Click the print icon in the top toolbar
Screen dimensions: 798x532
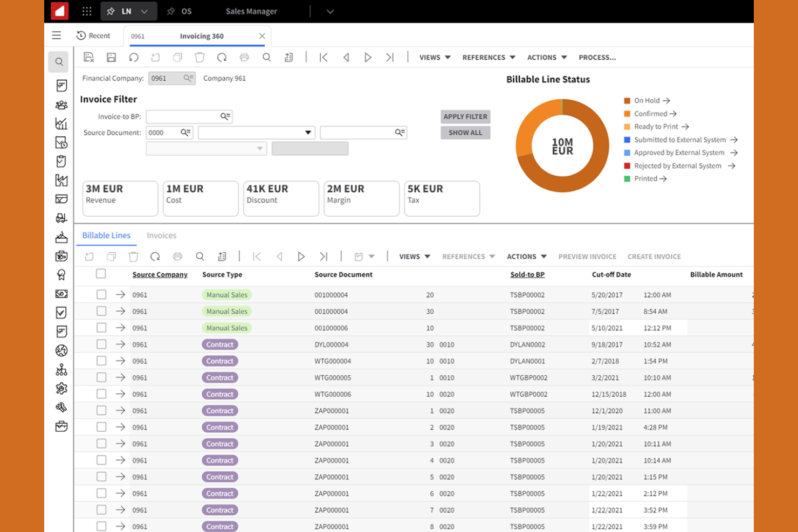click(244, 57)
